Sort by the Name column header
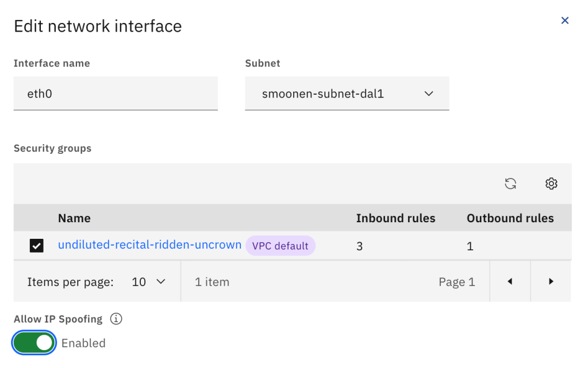 point(74,218)
